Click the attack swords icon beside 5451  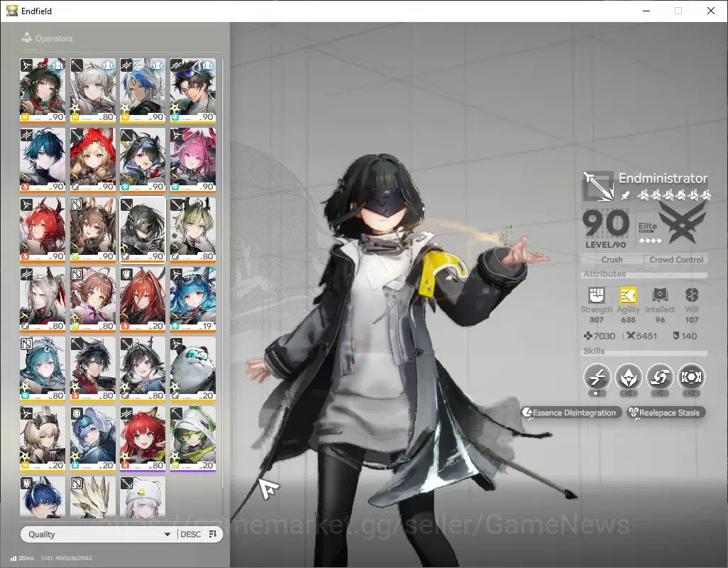point(631,336)
